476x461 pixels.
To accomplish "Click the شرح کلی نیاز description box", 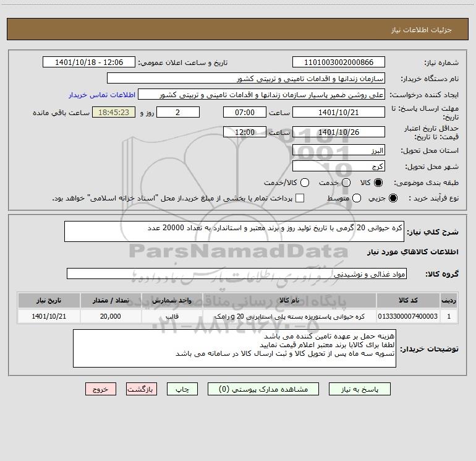I will click(234, 231).
